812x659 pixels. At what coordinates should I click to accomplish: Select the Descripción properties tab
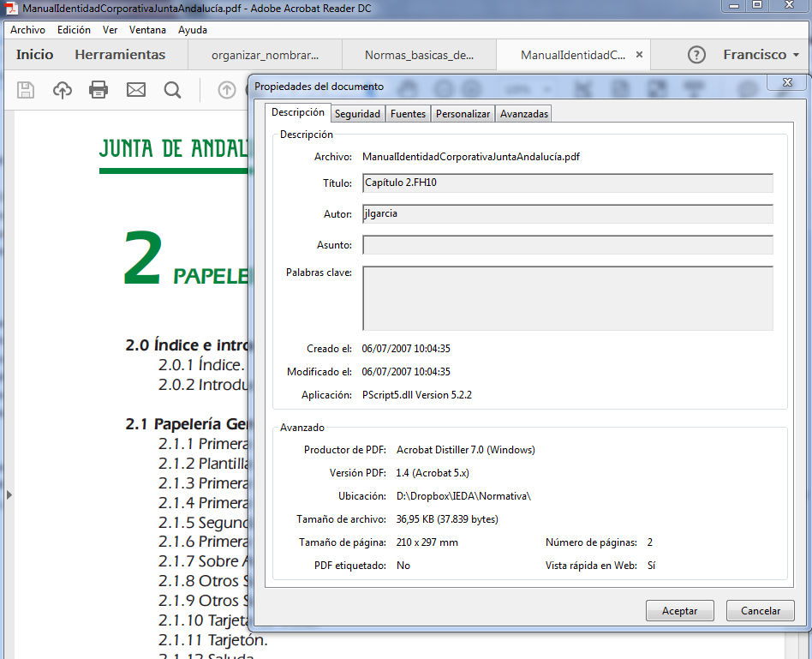[298, 112]
